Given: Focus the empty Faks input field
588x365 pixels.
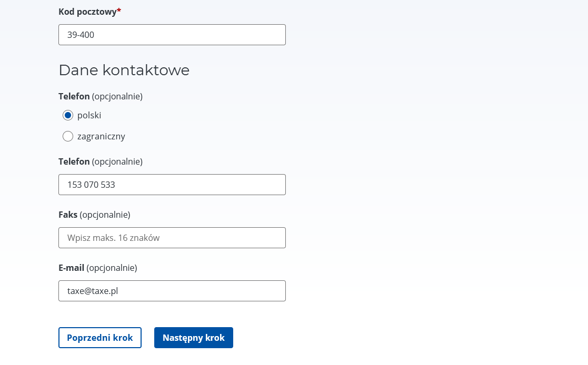Looking at the screenshot, I should [x=172, y=238].
